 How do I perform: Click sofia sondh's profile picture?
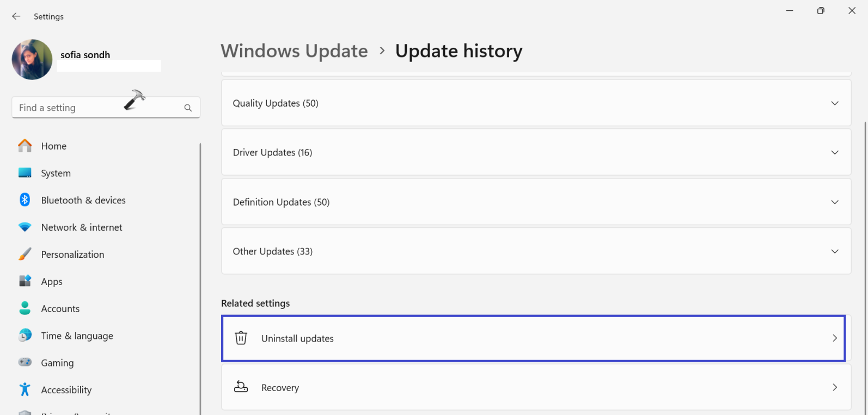(32, 59)
